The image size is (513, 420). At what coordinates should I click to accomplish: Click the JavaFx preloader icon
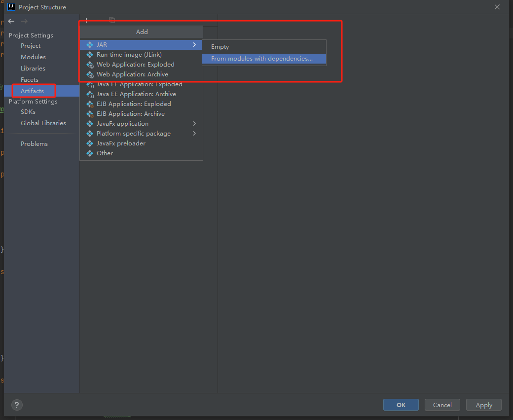(x=90, y=143)
